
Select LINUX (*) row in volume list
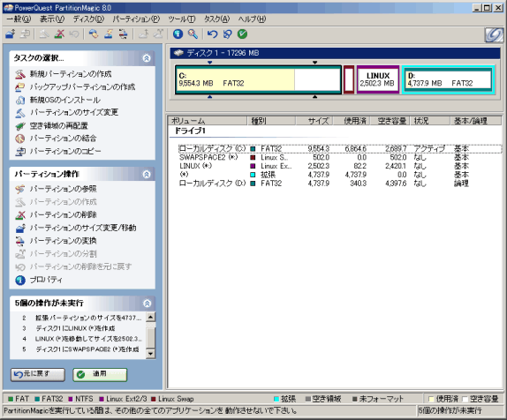(x=339, y=166)
